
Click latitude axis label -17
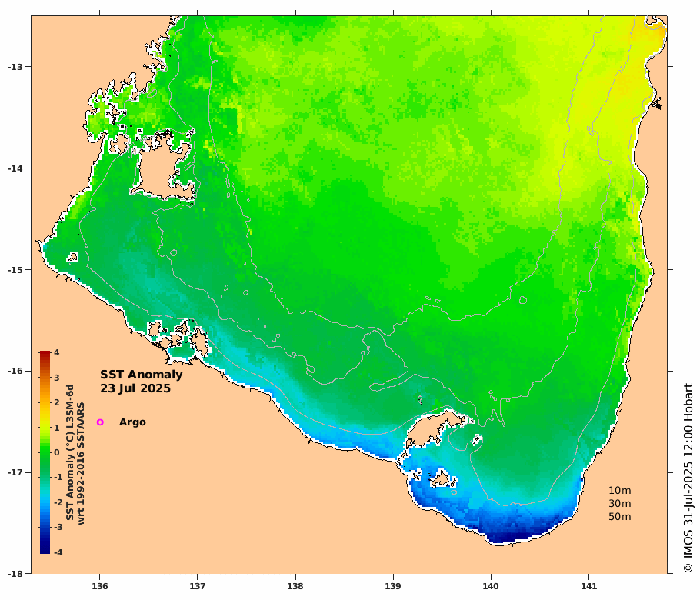click(x=15, y=472)
